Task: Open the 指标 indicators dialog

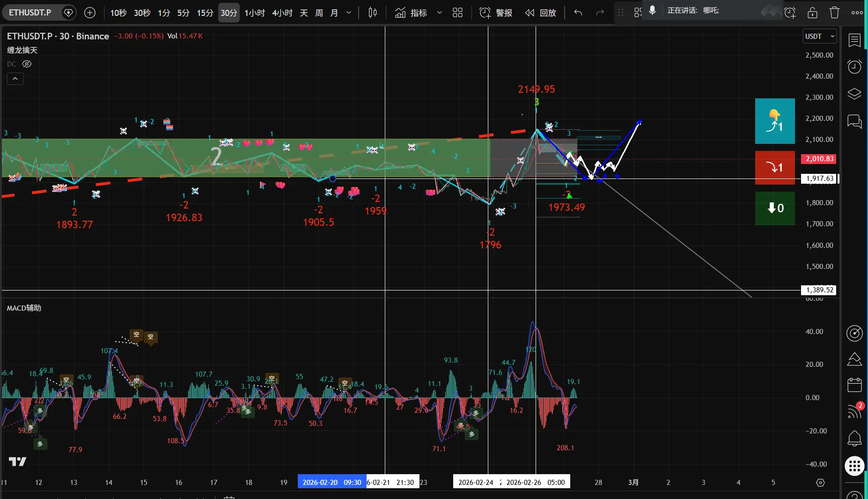Action: click(x=411, y=13)
